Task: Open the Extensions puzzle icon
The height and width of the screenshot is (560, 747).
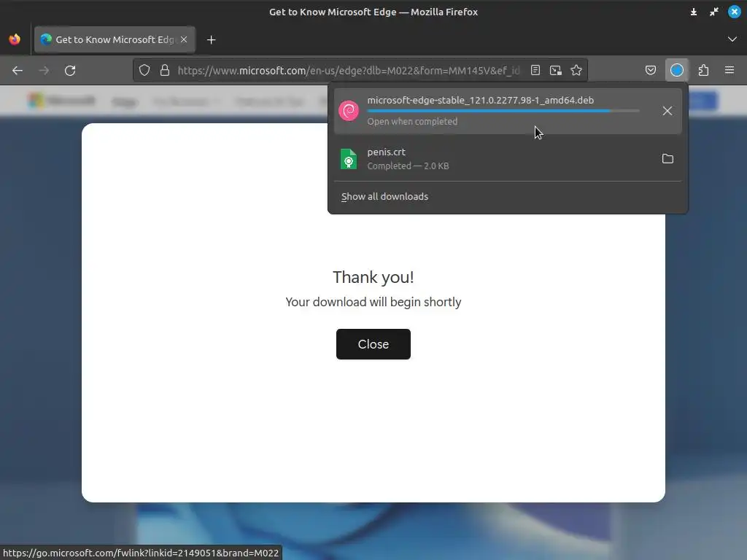Action: [704, 71]
